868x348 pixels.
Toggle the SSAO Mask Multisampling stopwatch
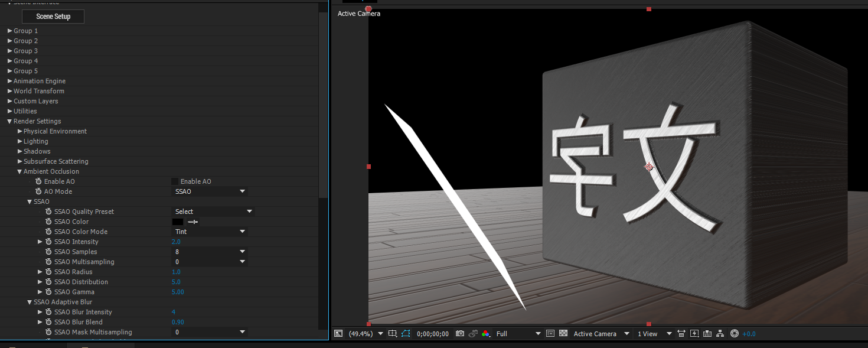coord(48,332)
